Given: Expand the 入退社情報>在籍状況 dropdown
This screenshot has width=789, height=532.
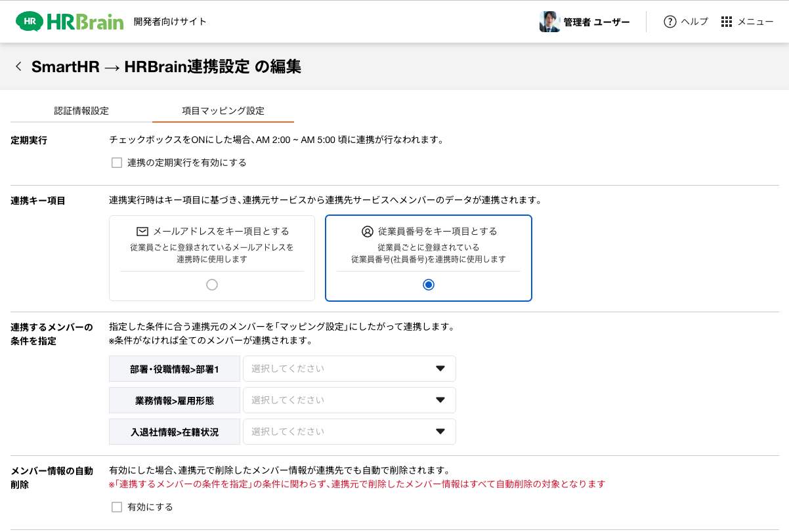Looking at the screenshot, I should click(349, 432).
